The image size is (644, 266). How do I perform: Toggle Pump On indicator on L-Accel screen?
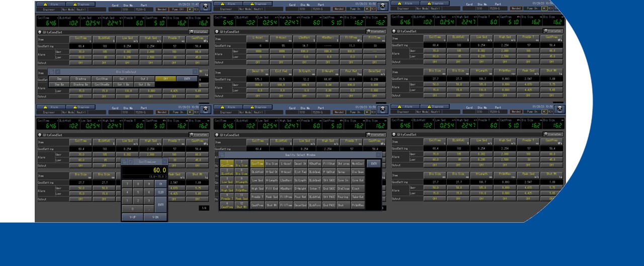[x=355, y=9]
